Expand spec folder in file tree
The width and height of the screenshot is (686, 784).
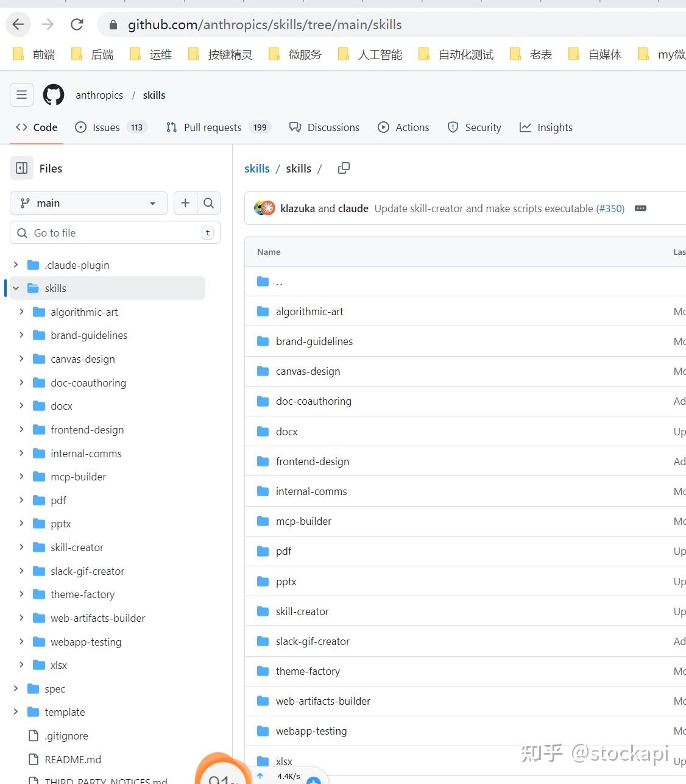[16, 688]
